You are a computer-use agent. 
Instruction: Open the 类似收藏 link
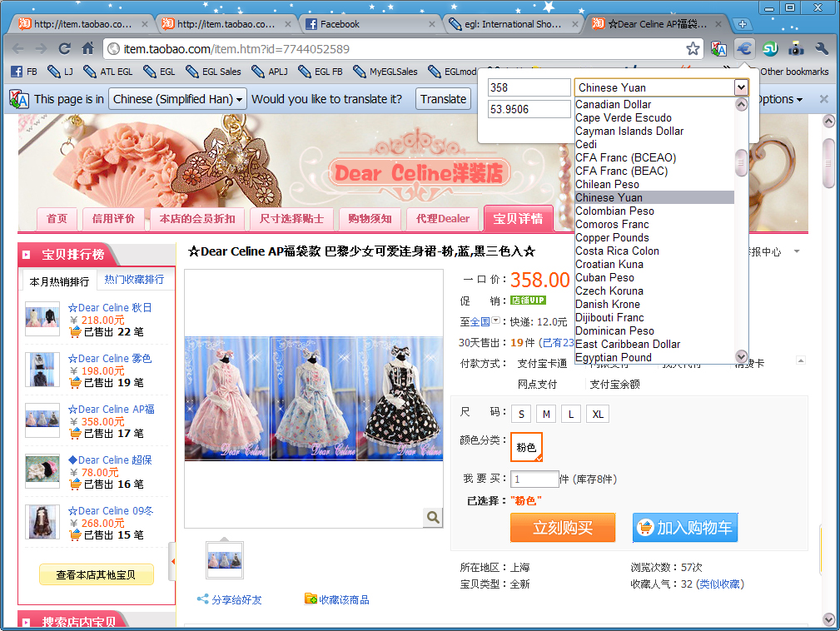(721, 584)
